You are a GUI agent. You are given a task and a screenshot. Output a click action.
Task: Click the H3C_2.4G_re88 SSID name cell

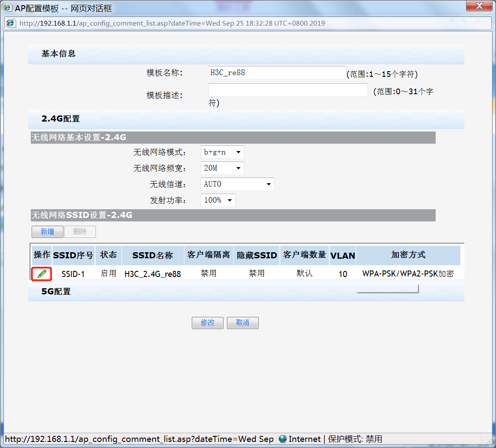[153, 274]
